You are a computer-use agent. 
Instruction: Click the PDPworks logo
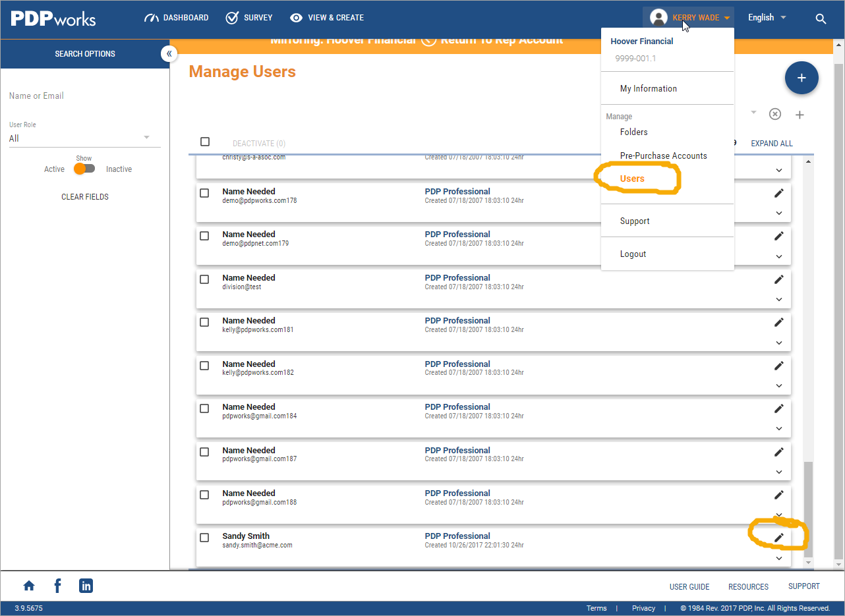click(53, 18)
